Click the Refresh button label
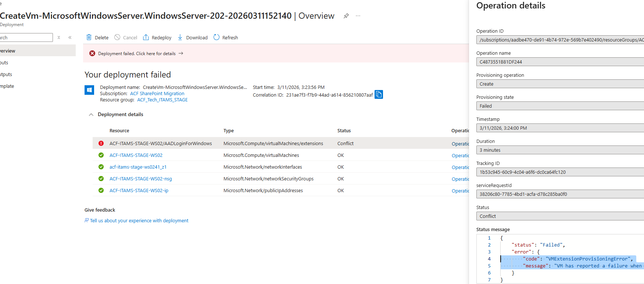The height and width of the screenshot is (284, 644). pos(230,37)
